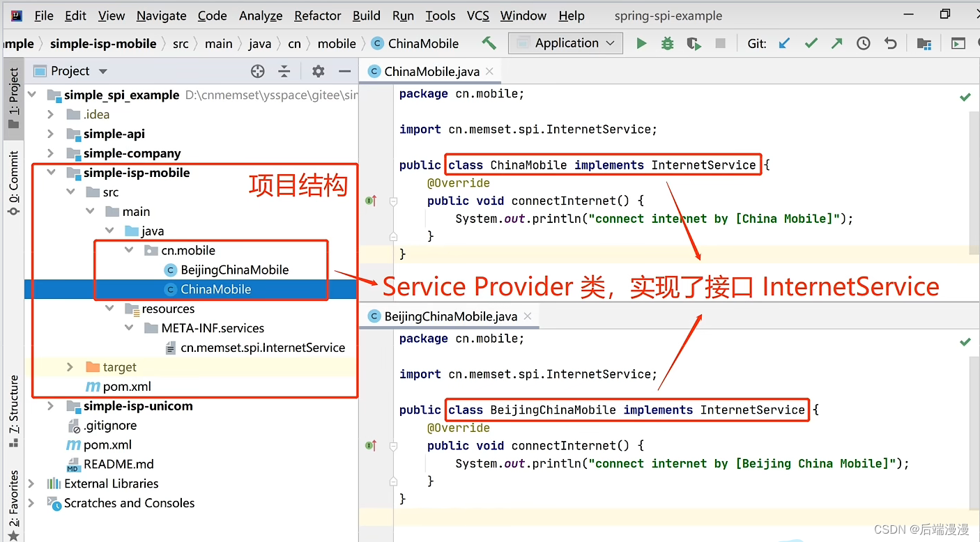This screenshot has height=542, width=980.
Task: Click the IntelliJ IDEA logo in the title bar
Action: tap(17, 15)
